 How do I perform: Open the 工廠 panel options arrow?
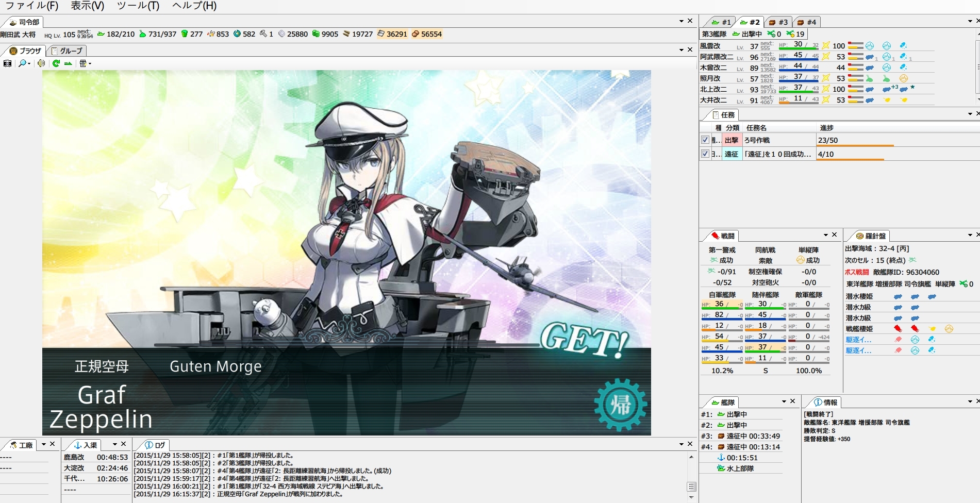pyautogui.click(x=44, y=444)
